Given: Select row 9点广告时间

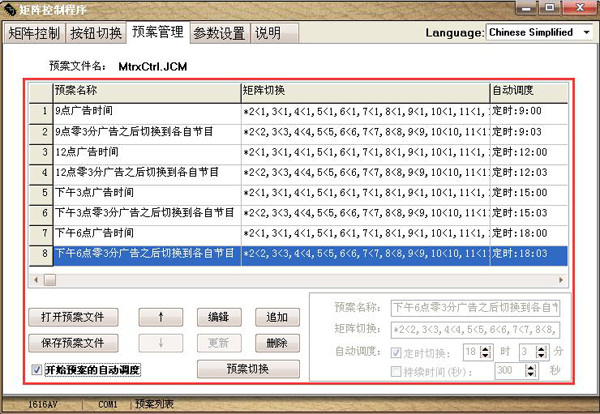Looking at the screenshot, I should [298, 112].
